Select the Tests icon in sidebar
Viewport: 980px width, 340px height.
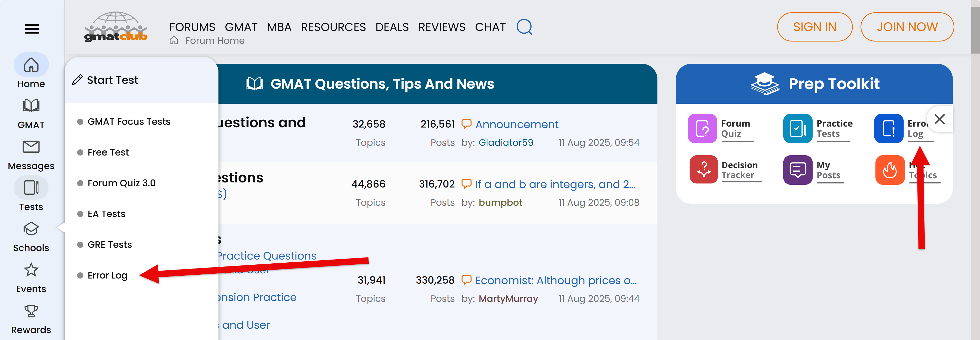(x=31, y=188)
